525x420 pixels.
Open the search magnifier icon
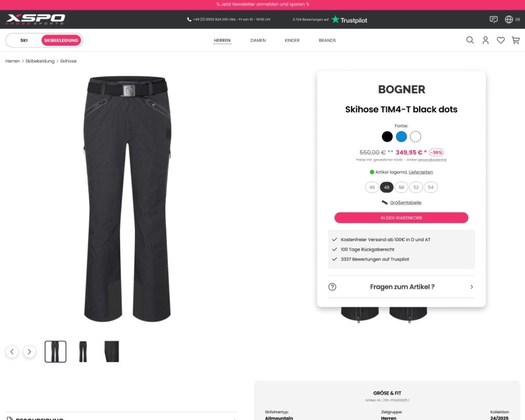click(x=470, y=40)
